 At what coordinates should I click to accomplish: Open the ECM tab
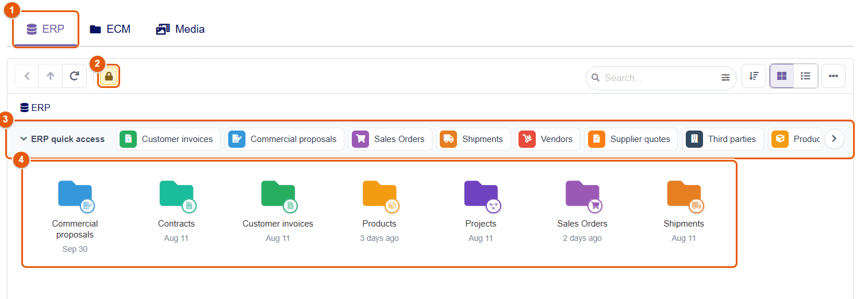pos(110,29)
